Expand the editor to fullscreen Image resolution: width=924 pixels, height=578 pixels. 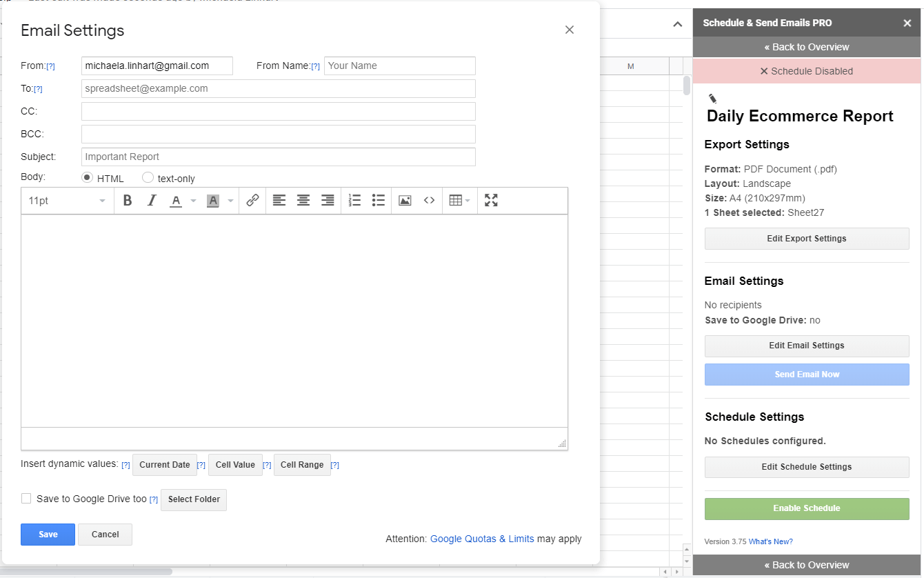(491, 201)
